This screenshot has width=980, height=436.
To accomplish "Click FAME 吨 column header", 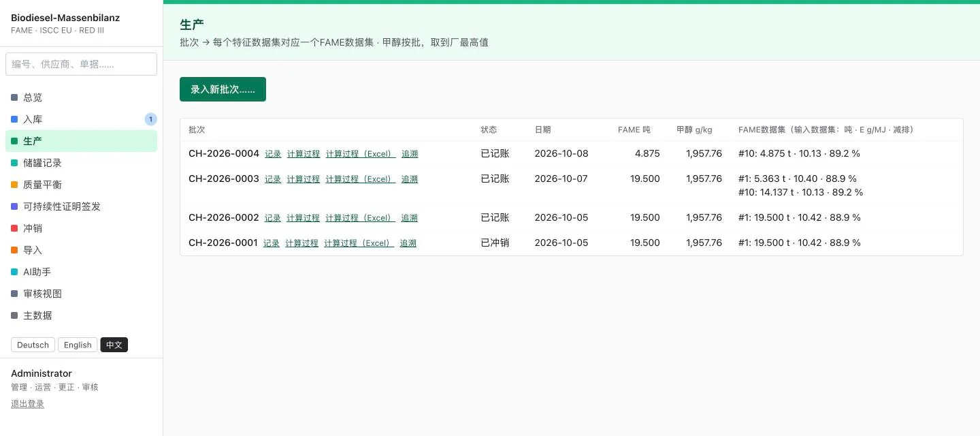I will [x=634, y=129].
